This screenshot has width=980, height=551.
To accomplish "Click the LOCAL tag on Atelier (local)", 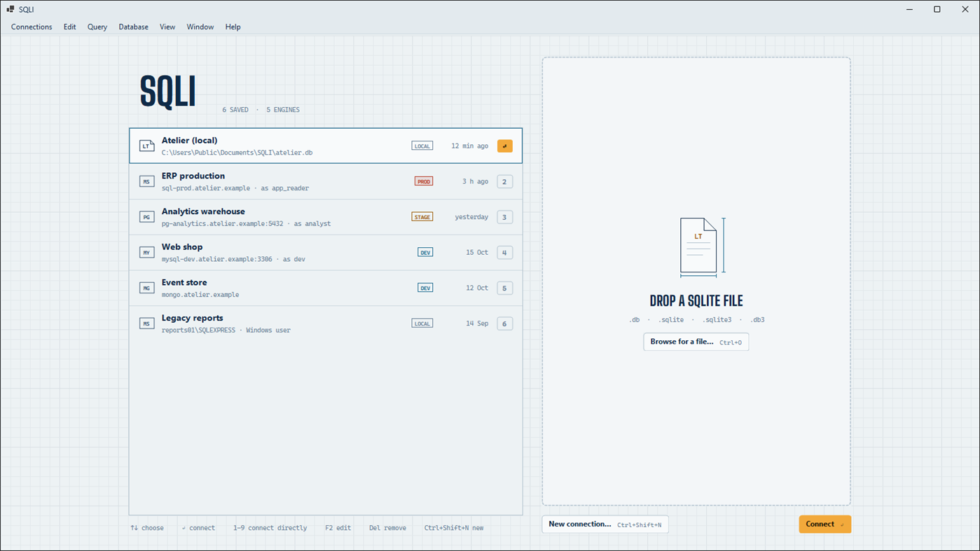I will click(422, 146).
